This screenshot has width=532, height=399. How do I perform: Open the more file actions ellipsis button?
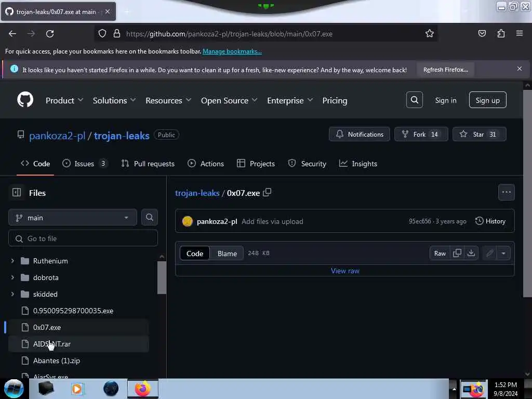click(x=506, y=192)
